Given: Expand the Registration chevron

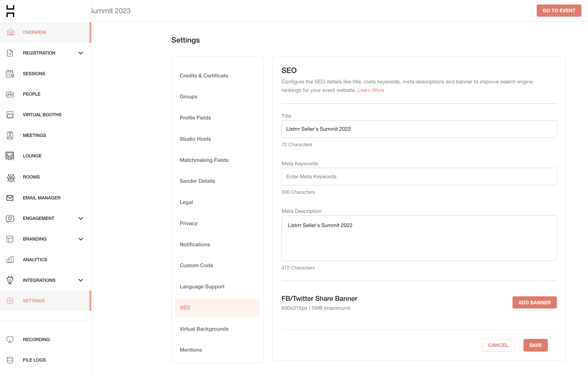Looking at the screenshot, I should pyautogui.click(x=81, y=53).
